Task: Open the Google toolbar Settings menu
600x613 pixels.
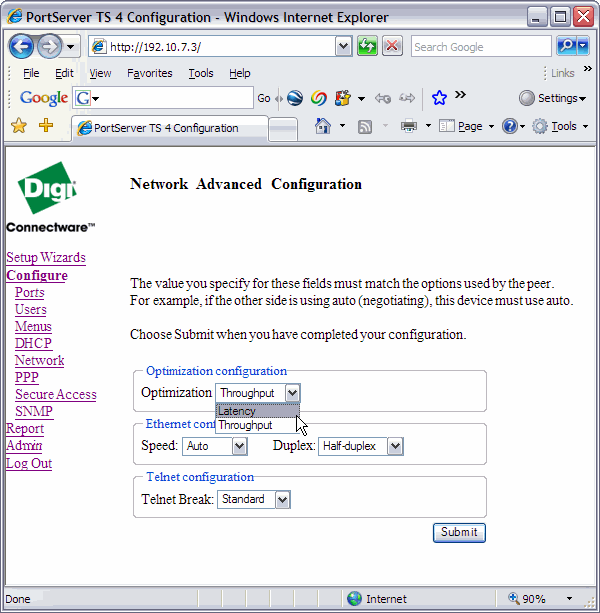Action: (553, 98)
